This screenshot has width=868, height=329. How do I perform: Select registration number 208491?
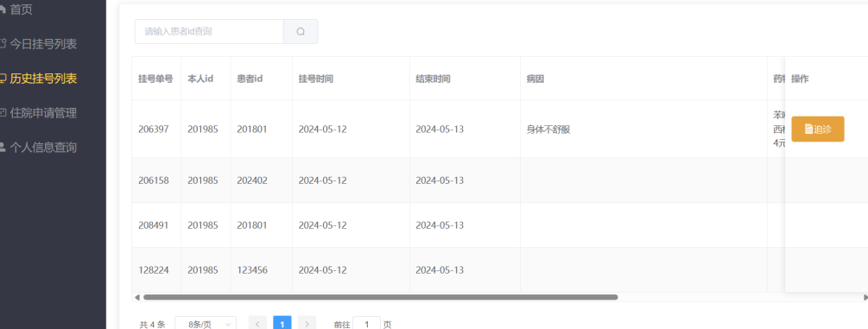154,225
